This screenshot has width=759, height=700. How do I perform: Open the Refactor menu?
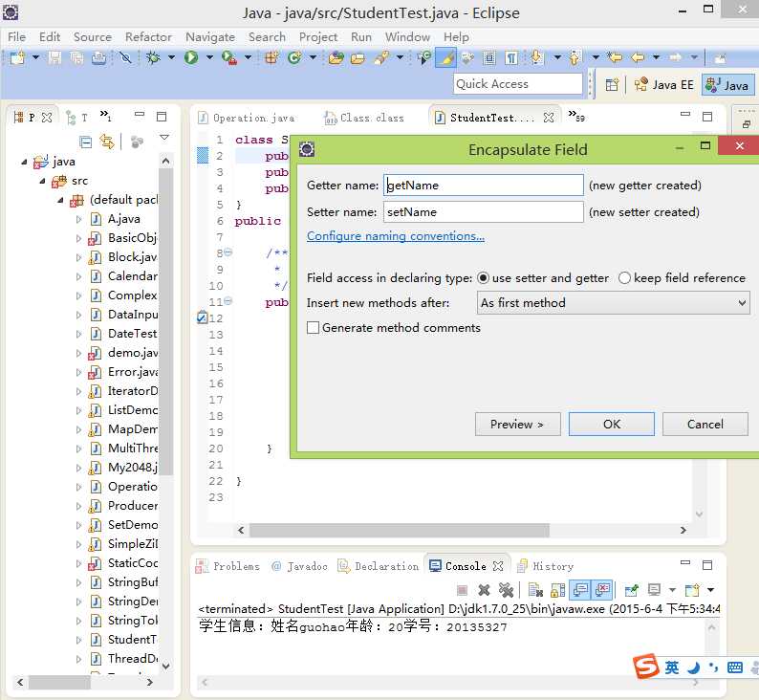tap(148, 37)
